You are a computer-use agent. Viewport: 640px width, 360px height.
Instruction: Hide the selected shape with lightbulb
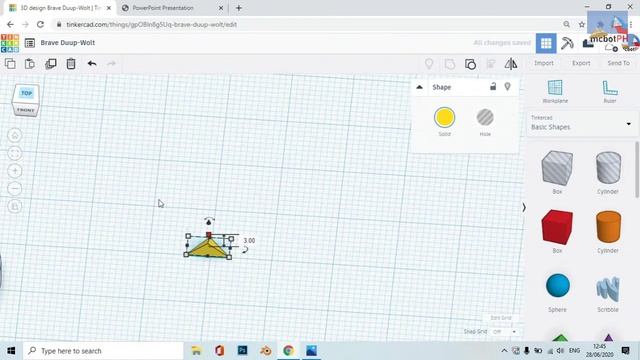[507, 87]
